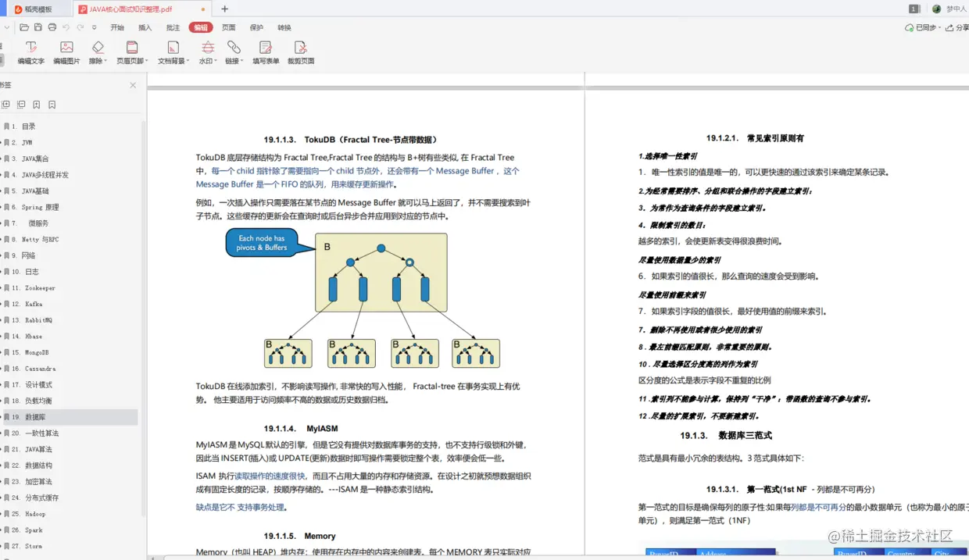
Task: Switch to the 批注 ribbon tab
Action: tap(173, 27)
